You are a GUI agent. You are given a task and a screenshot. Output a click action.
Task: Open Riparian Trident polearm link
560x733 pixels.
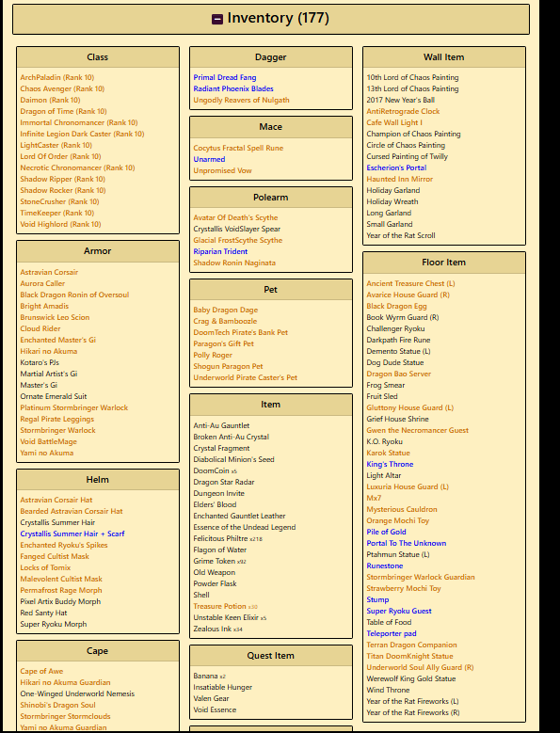tap(220, 251)
